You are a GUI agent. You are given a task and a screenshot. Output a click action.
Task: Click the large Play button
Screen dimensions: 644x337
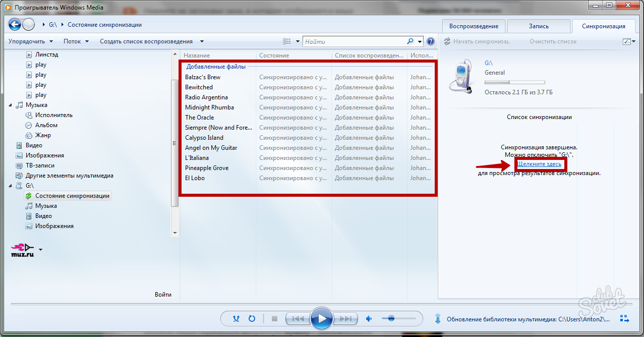(321, 318)
